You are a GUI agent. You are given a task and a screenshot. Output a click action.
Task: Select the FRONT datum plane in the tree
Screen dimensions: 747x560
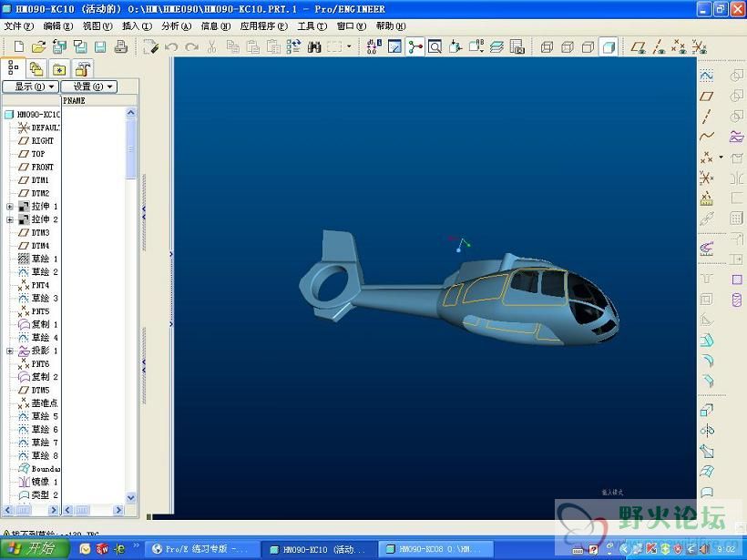(36, 168)
